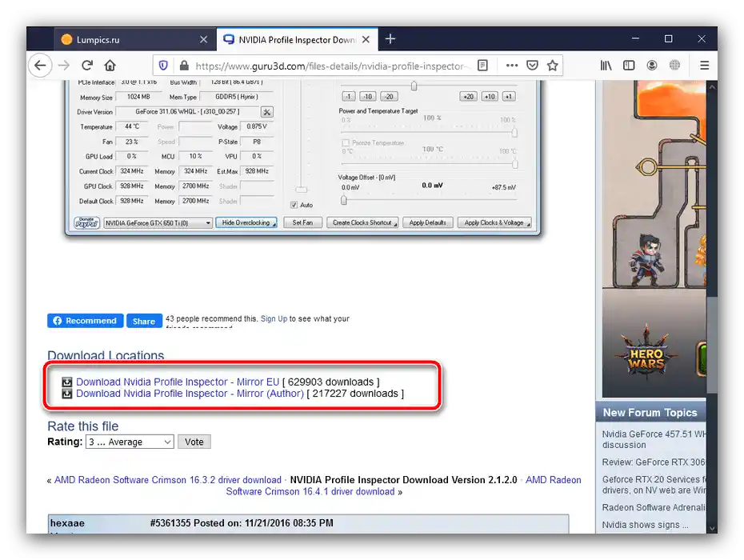Bookmark this page with the star icon
This screenshot has height=560, width=744.
coord(552,66)
